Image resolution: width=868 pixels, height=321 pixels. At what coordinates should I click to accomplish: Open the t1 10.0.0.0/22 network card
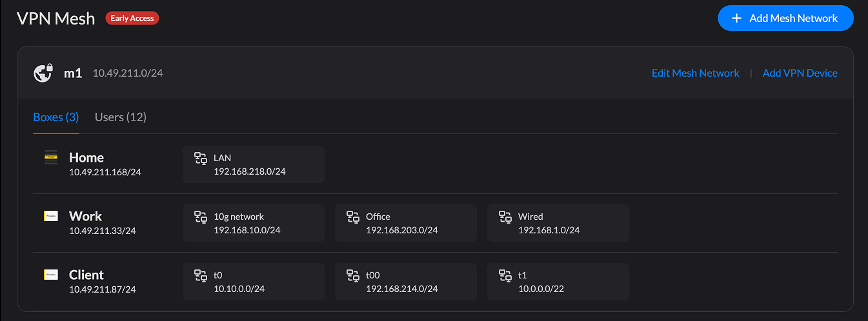(558, 282)
